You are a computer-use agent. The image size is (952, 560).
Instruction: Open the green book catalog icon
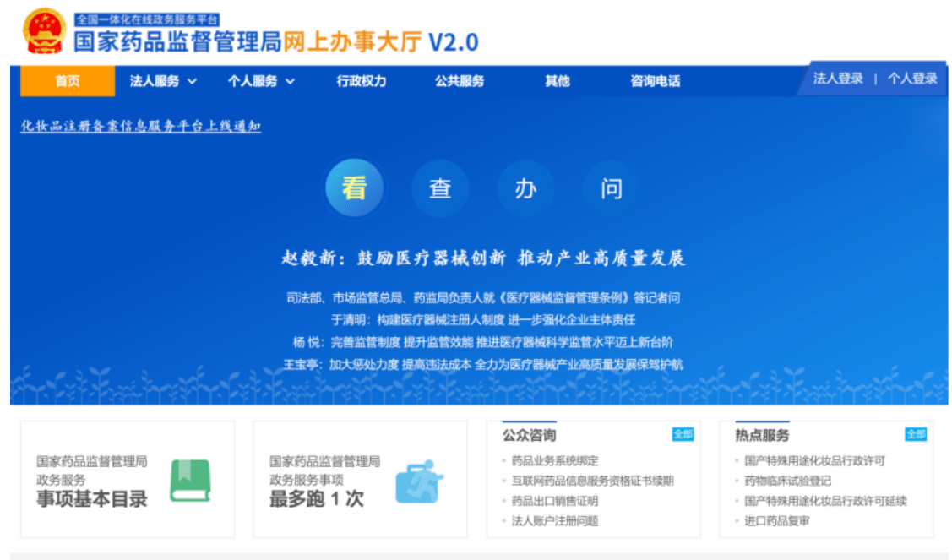(190, 481)
